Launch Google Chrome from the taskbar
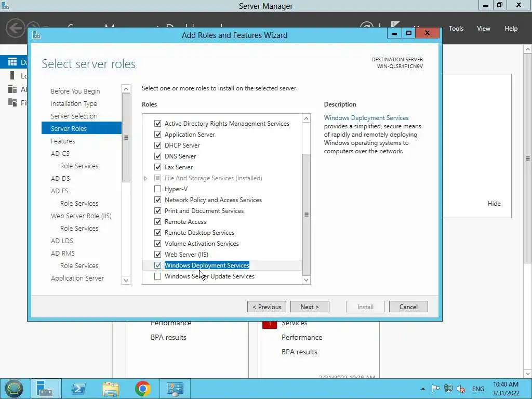This screenshot has width=532, height=399. click(x=142, y=389)
